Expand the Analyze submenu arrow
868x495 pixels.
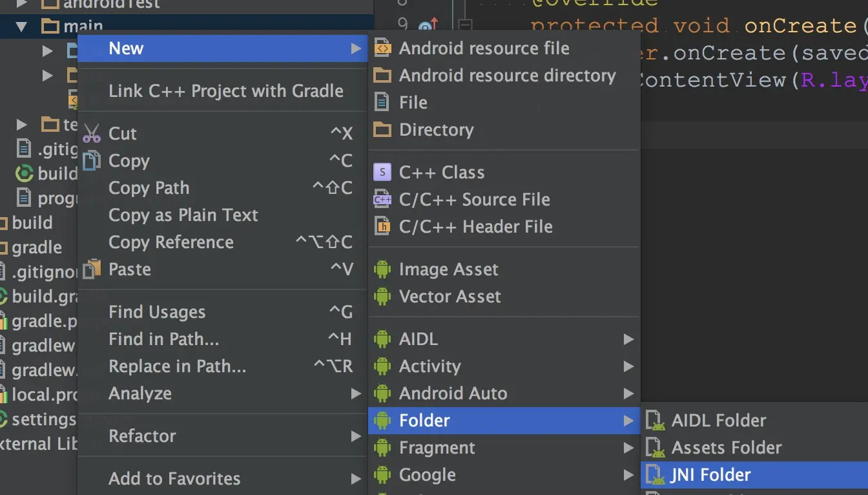[x=355, y=394]
